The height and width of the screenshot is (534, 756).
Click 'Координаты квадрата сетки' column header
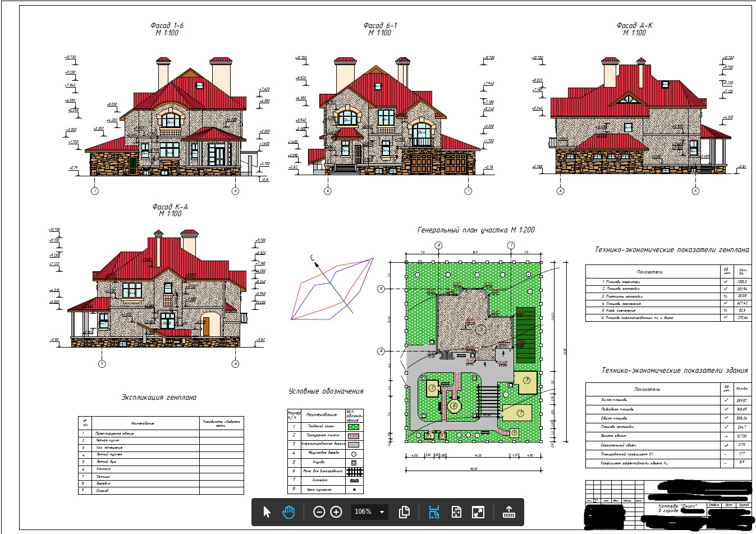221,423
